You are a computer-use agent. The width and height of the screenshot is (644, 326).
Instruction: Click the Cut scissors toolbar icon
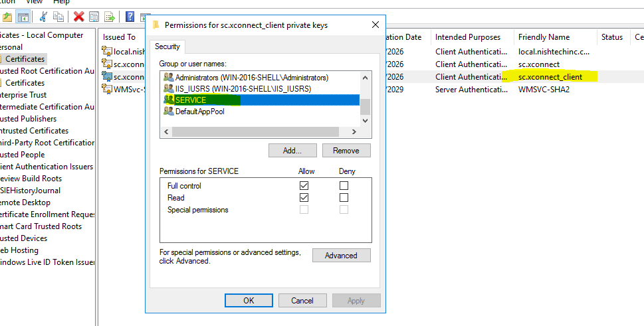point(43,17)
